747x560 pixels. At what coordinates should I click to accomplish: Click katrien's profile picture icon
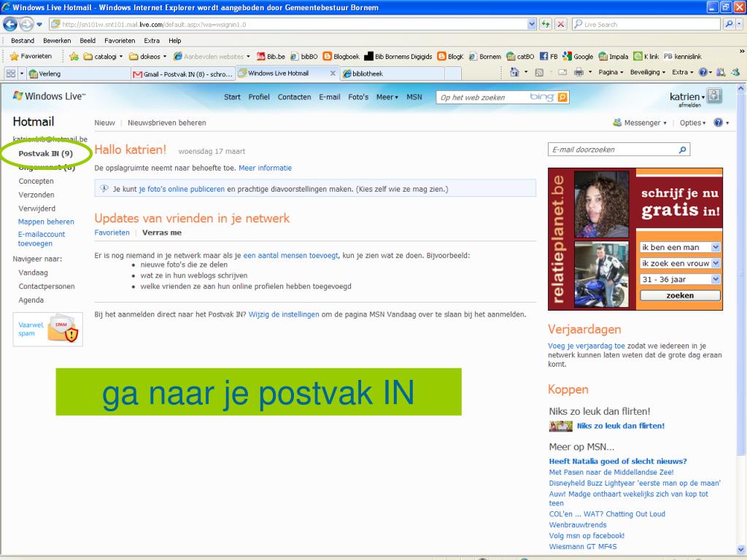[714, 96]
